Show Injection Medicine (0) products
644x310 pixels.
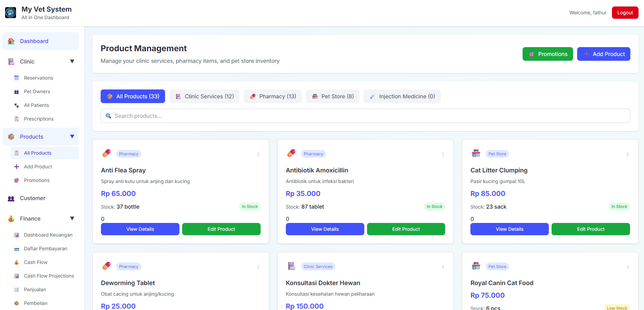click(x=402, y=96)
